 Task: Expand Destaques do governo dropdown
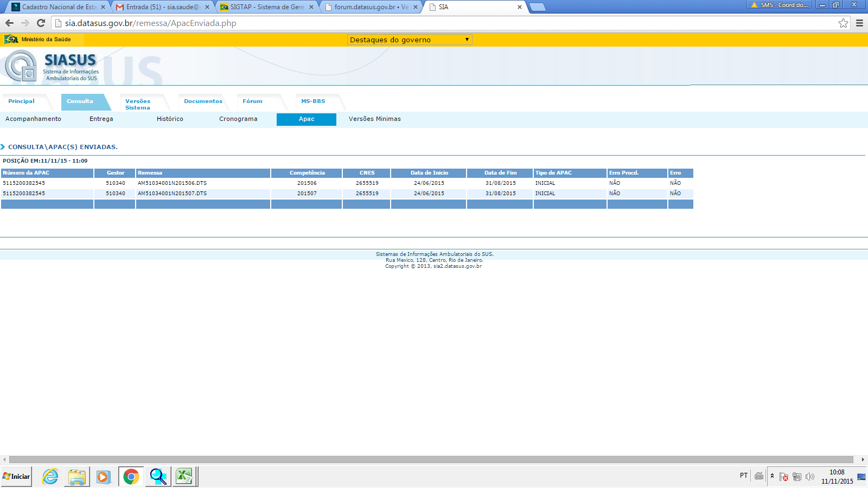[410, 40]
